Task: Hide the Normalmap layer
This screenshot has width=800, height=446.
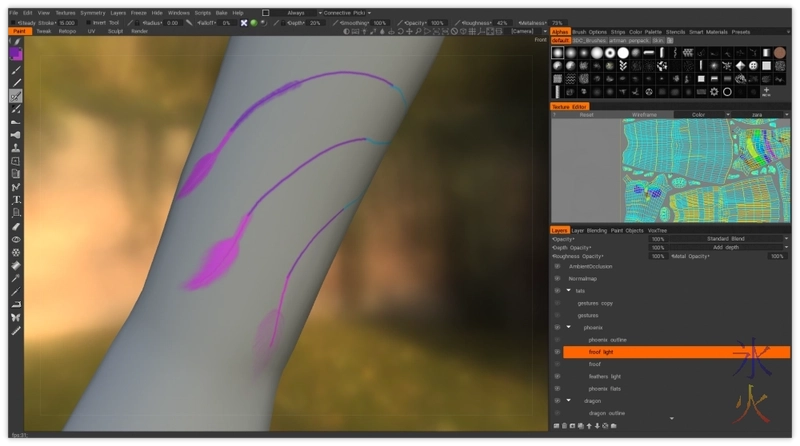Action: click(557, 278)
